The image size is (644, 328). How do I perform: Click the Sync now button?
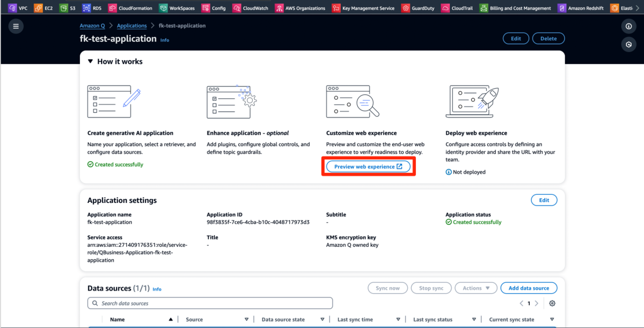[387, 288]
